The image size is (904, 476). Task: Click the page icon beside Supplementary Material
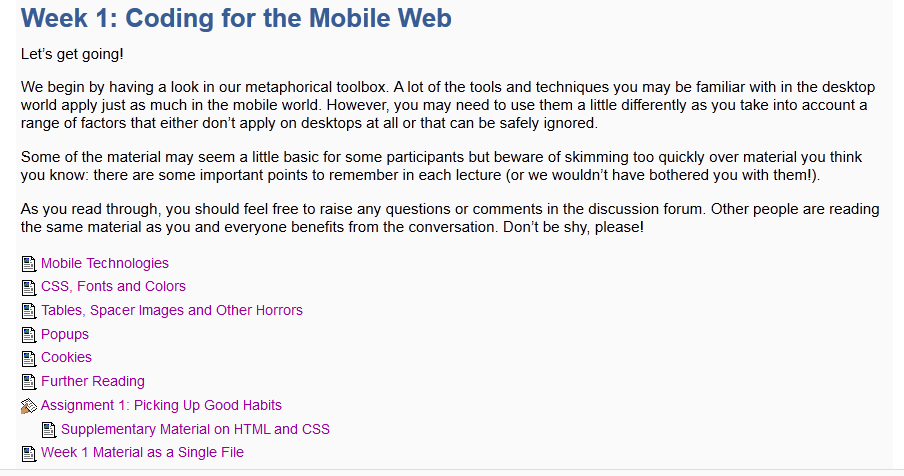click(x=48, y=430)
